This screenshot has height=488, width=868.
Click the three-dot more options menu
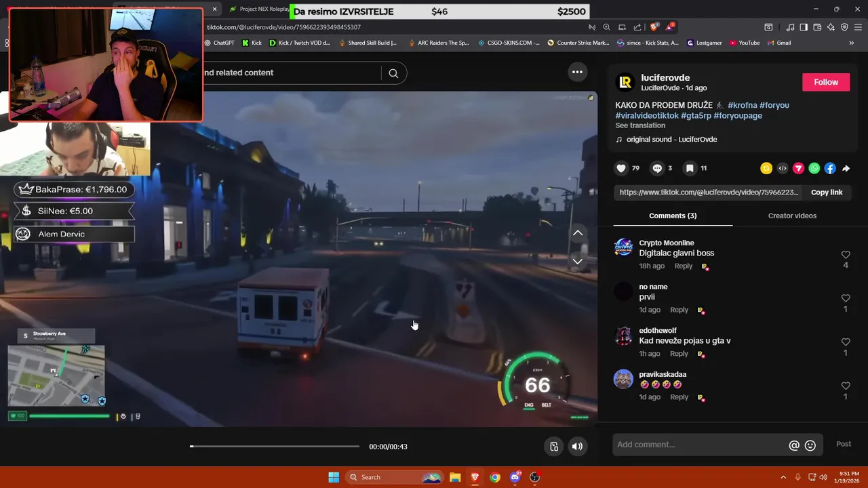577,72
